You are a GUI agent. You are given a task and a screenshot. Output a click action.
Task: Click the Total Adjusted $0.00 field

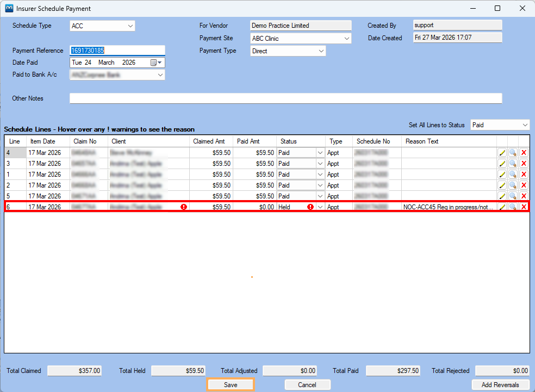pos(290,371)
